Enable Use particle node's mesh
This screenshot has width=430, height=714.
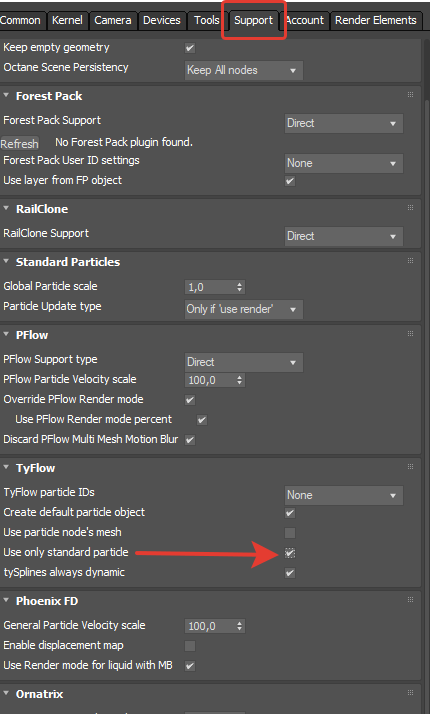[x=290, y=533]
